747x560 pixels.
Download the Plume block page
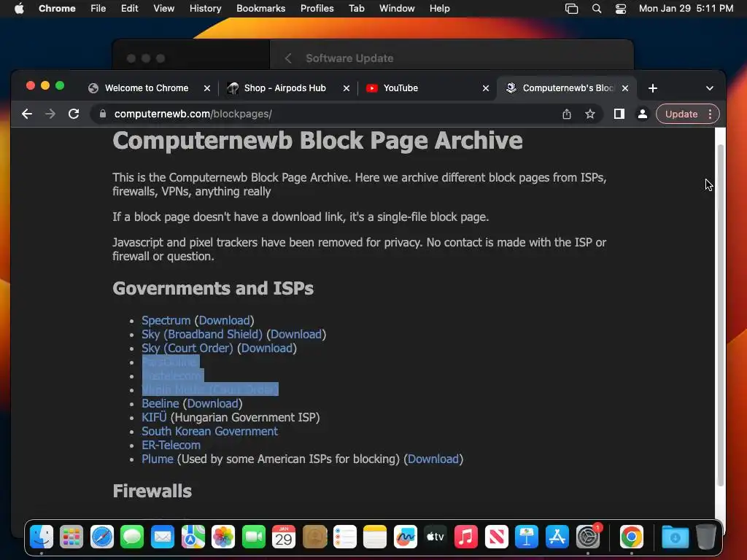[433, 459]
